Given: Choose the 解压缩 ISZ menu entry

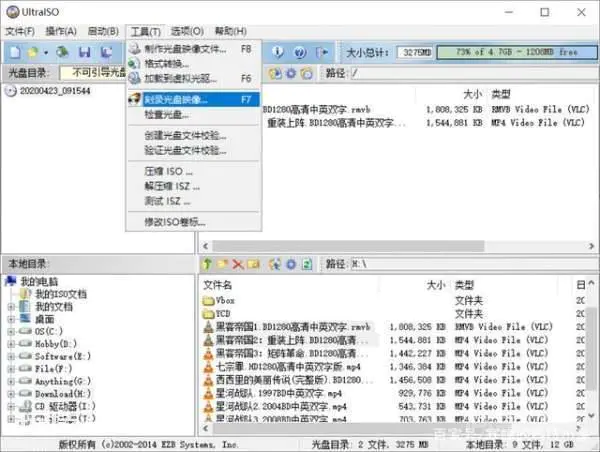Looking at the screenshot, I should point(194,186).
